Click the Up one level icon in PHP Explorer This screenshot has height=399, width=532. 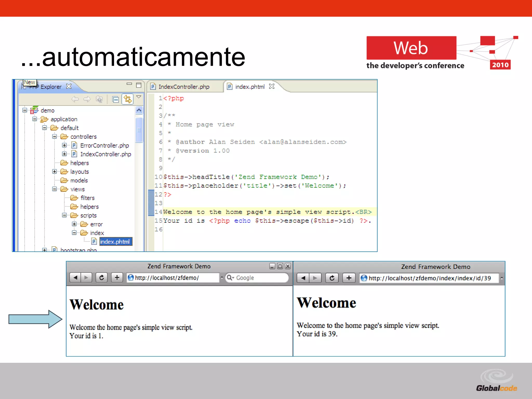coord(99,99)
